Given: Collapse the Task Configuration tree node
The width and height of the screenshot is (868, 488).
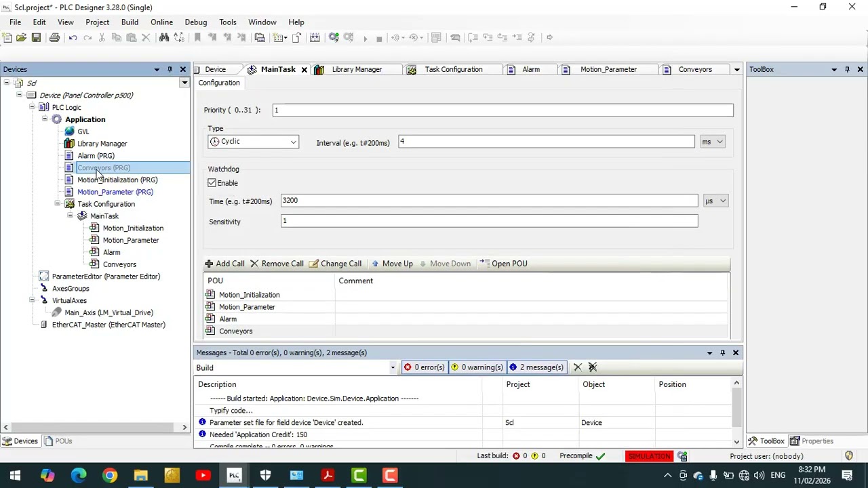Looking at the screenshot, I should coord(58,204).
